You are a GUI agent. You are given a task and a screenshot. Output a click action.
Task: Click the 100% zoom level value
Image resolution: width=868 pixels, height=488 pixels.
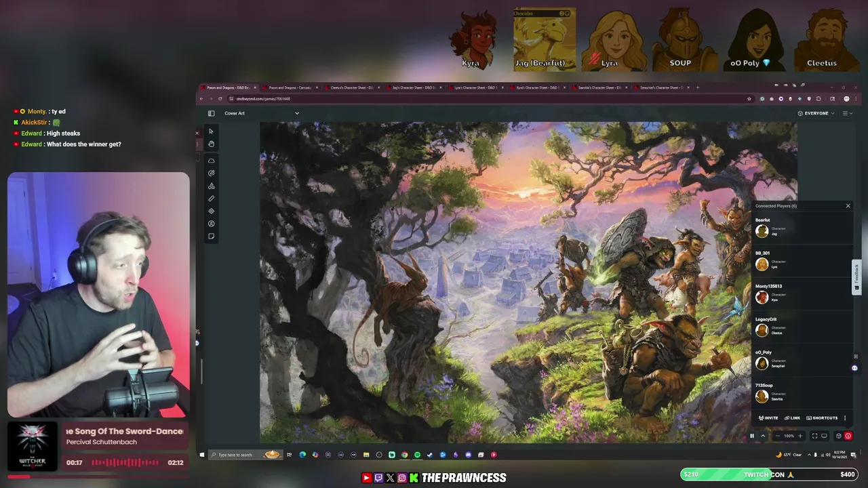(x=789, y=436)
